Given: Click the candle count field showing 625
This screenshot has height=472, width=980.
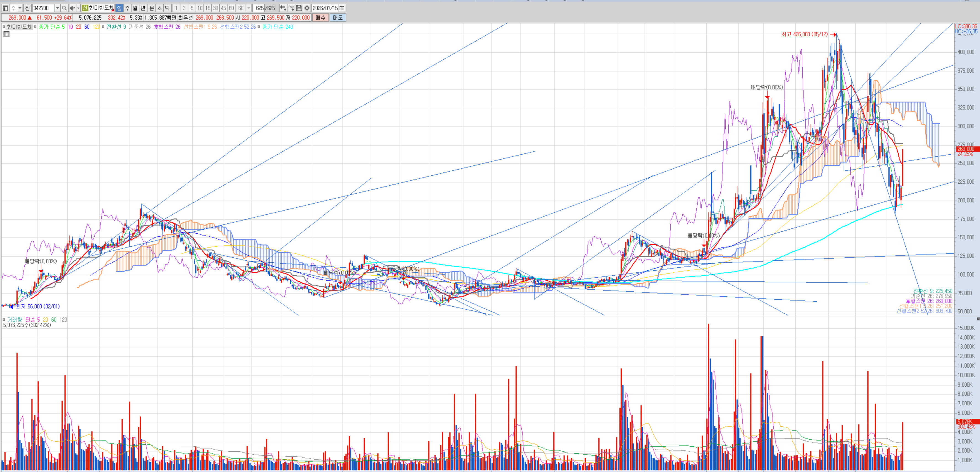Looking at the screenshot, I should (x=259, y=8).
